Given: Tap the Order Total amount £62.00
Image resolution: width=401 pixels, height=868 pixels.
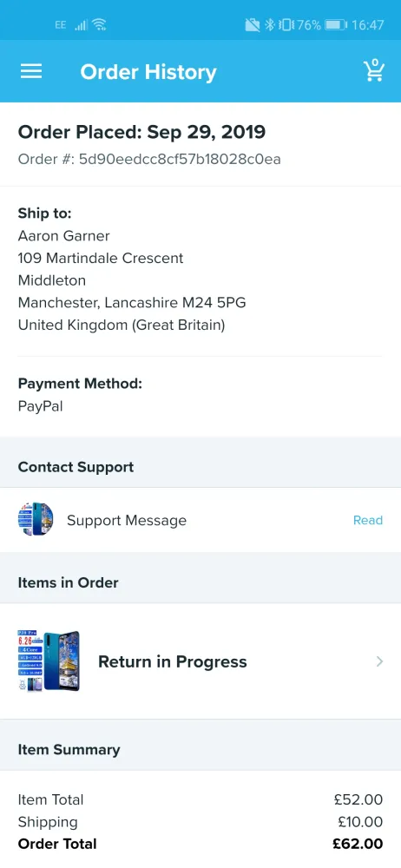Looking at the screenshot, I should [358, 844].
